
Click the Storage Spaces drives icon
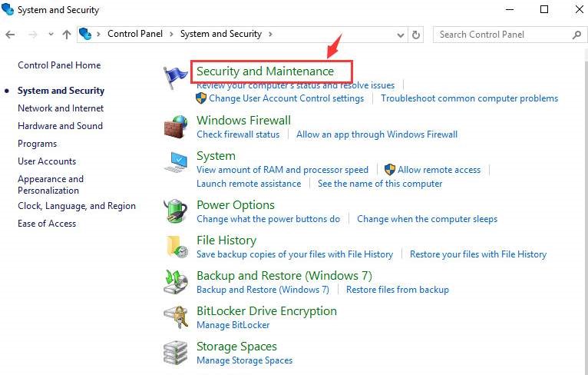point(176,353)
